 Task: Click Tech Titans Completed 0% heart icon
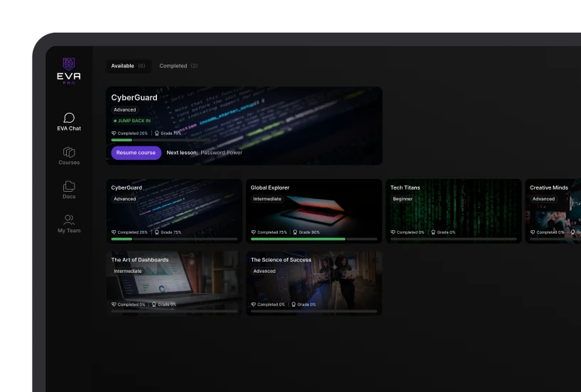coord(393,232)
